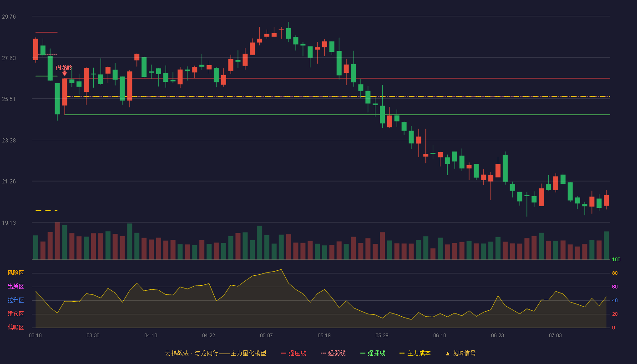Viewport: 637px width, 364px height.
Task: Click the 云梯战法 主力量化模型 title text
Action: point(215,353)
